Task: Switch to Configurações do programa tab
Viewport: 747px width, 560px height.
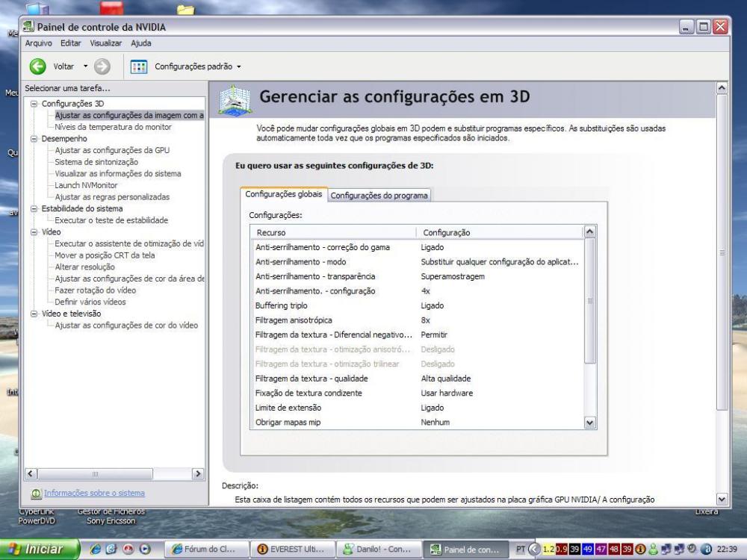Action: (x=379, y=196)
